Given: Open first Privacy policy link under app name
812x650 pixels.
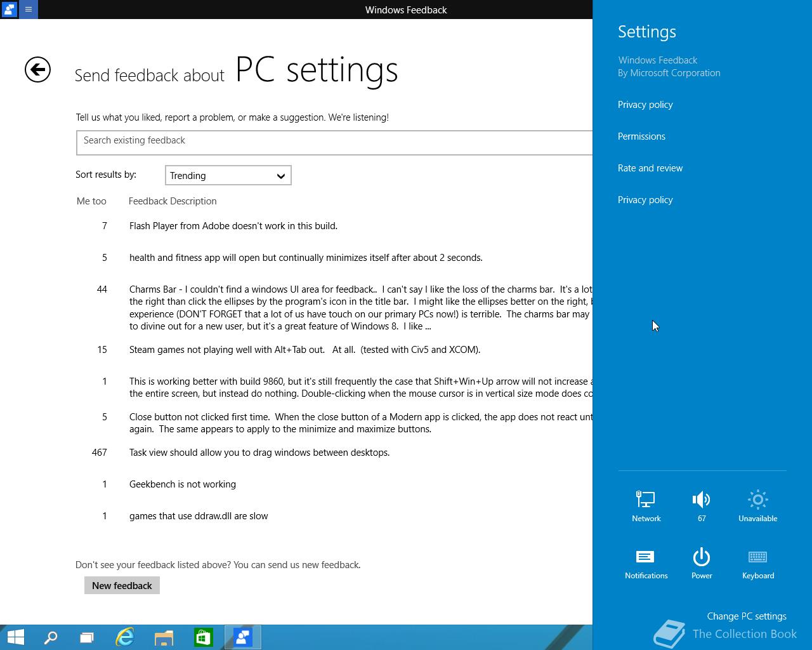Looking at the screenshot, I should tap(645, 105).
